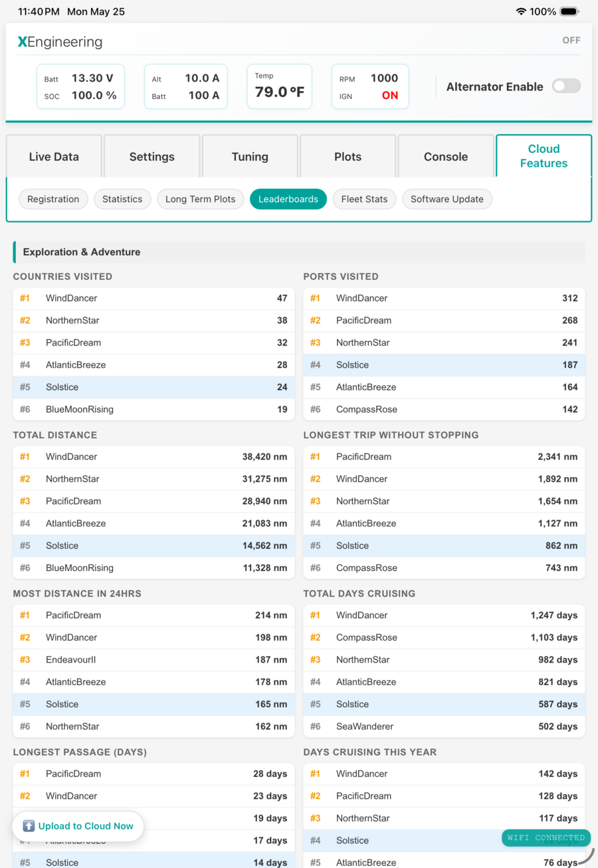Screen dimensions: 598x868
Task: Toggle the Alternator Enable switch
Action: (566, 86)
